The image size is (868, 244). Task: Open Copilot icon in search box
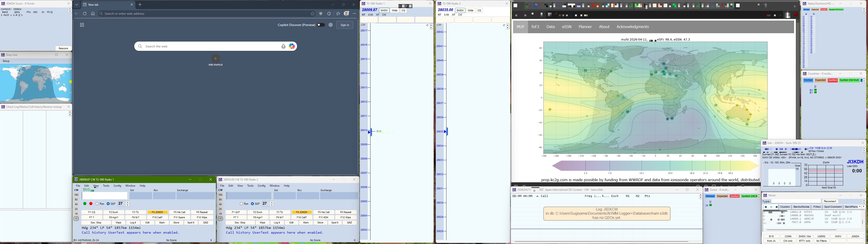click(x=292, y=47)
